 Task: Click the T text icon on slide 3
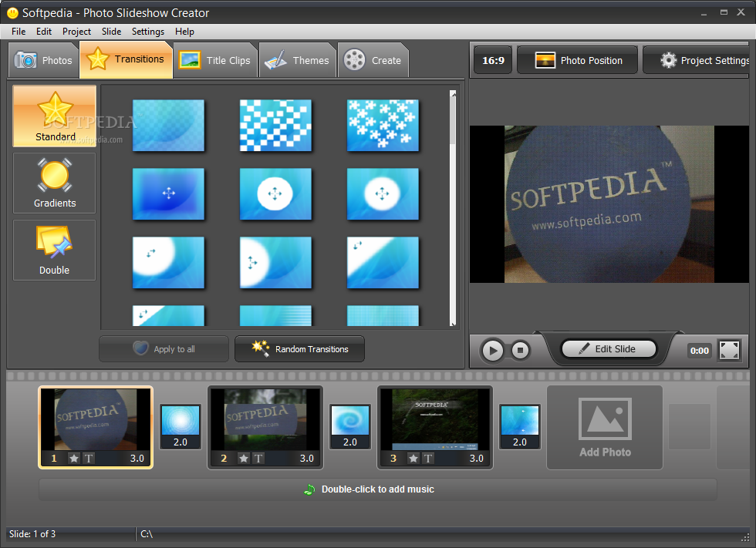coord(428,459)
